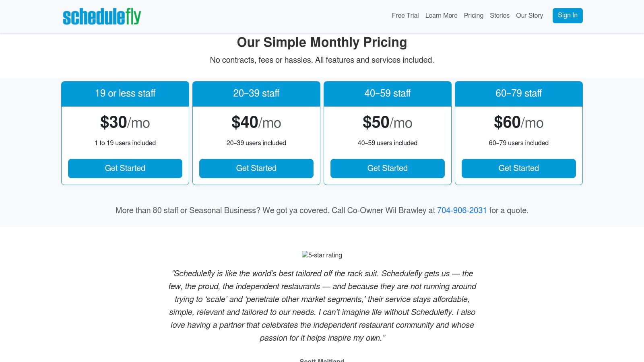Screen dimensions: 644x362
Task: Click the 5-star rating image
Action: [322, 255]
